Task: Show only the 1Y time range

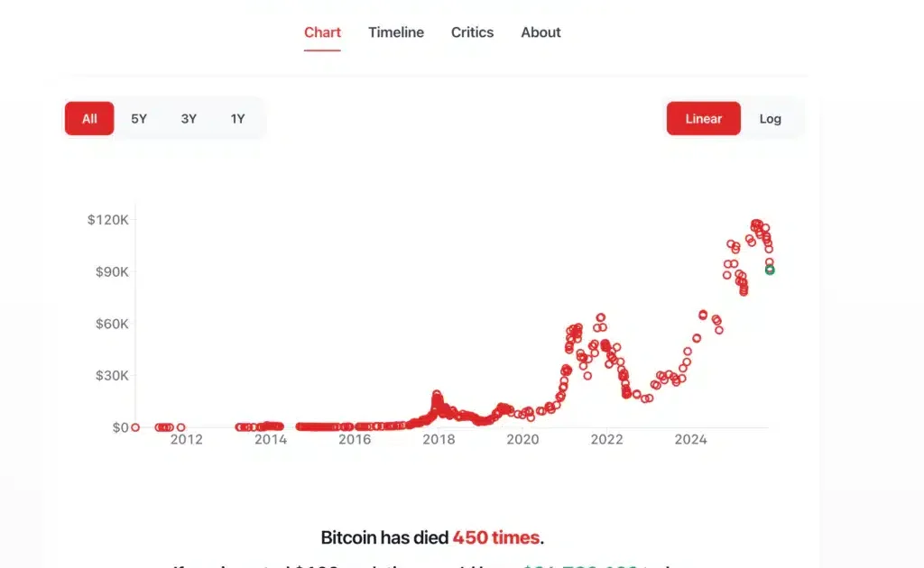Action: 237,118
